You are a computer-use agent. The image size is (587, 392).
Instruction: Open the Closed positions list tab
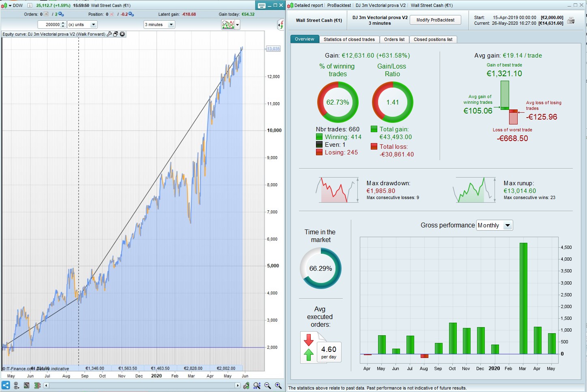433,39
